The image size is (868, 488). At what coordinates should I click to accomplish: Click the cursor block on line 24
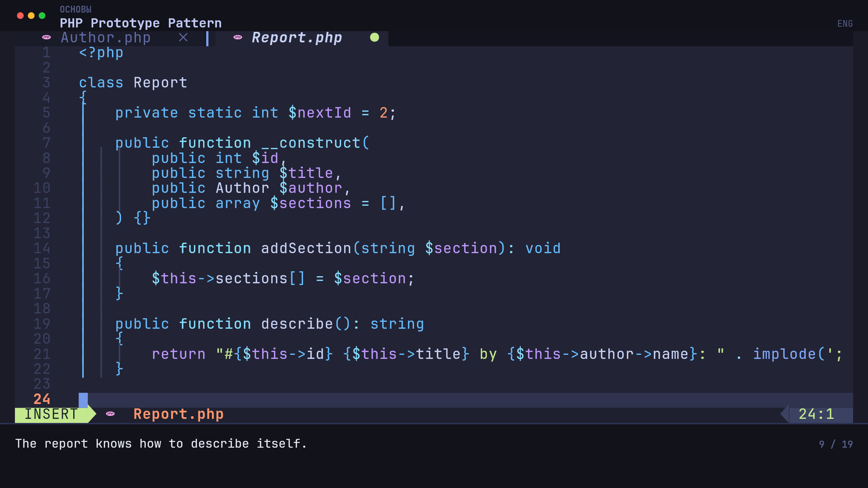83,400
